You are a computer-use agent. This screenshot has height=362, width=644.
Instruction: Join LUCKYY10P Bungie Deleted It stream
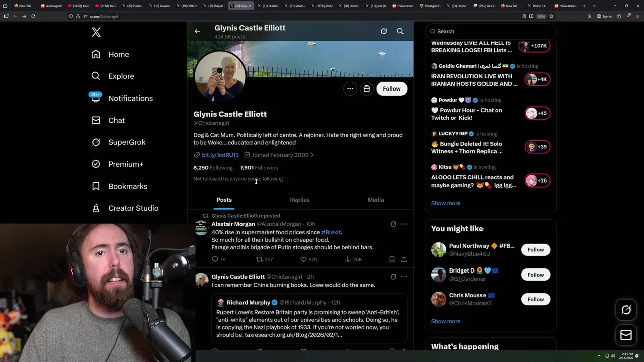[x=491, y=143]
